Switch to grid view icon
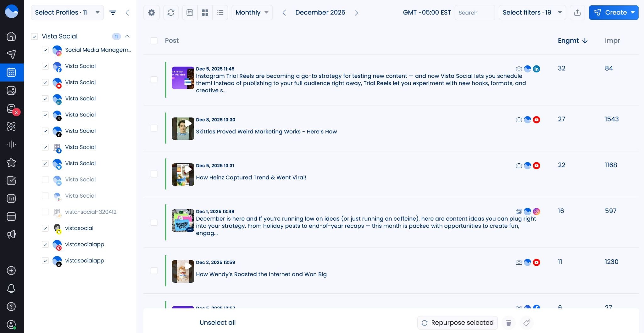 tap(205, 13)
